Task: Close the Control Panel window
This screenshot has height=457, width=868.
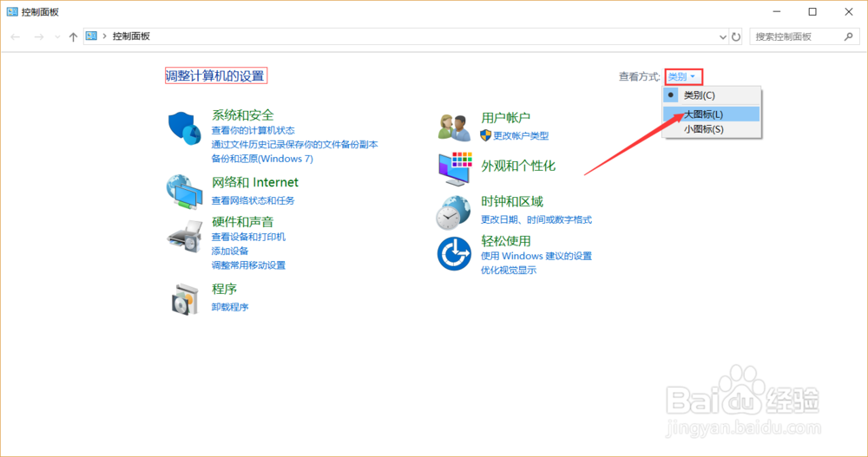Action: coord(849,11)
